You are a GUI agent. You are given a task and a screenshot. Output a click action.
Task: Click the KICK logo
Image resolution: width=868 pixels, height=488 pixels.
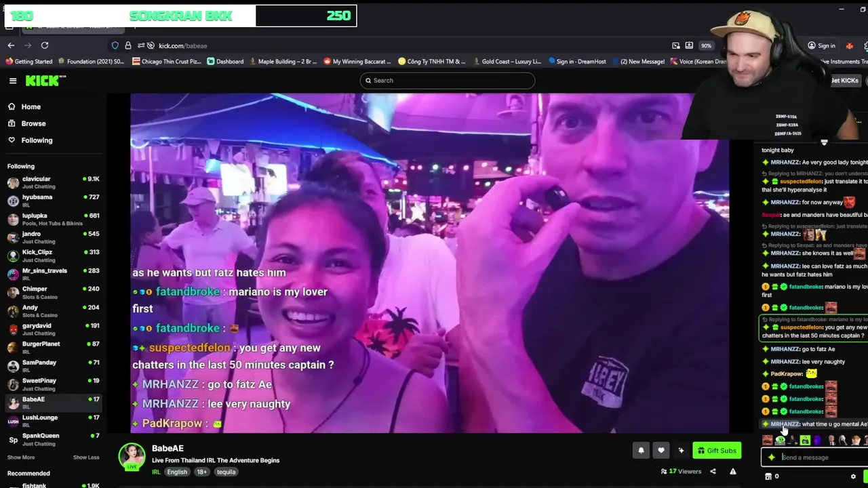click(45, 81)
